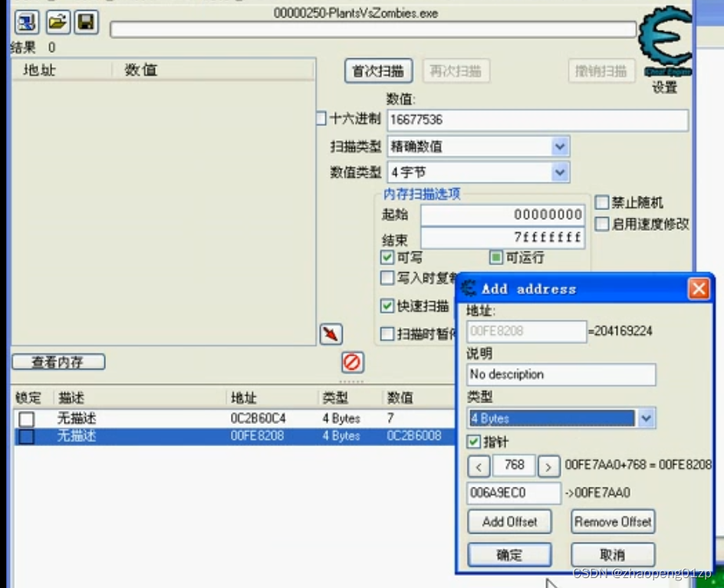Toggle the 写入时复制 checkbox
The height and width of the screenshot is (588, 724).
tap(387, 278)
